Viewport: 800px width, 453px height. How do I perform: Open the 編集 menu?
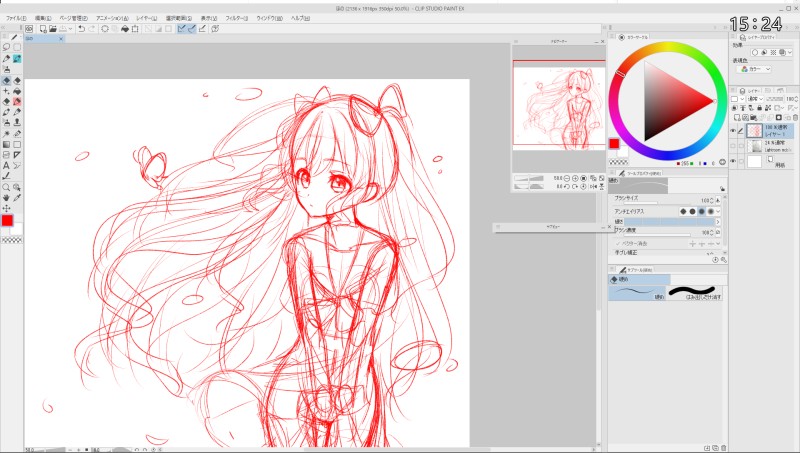(43, 18)
